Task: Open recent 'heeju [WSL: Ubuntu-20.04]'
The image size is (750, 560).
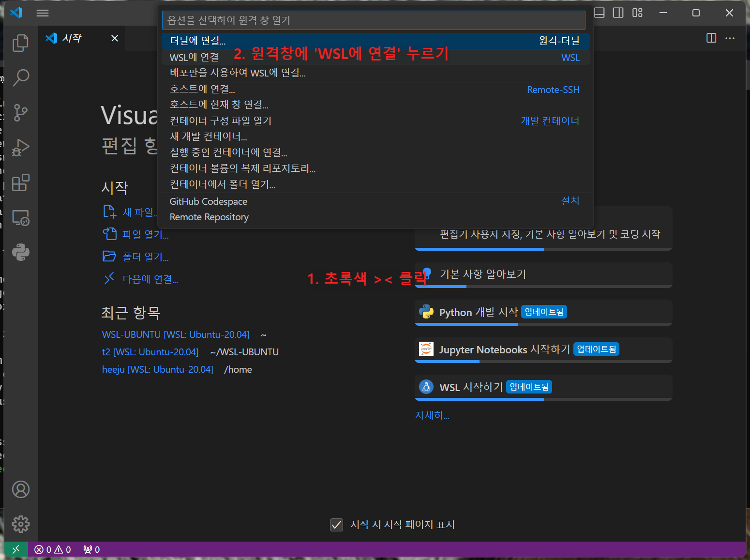Action: click(157, 369)
